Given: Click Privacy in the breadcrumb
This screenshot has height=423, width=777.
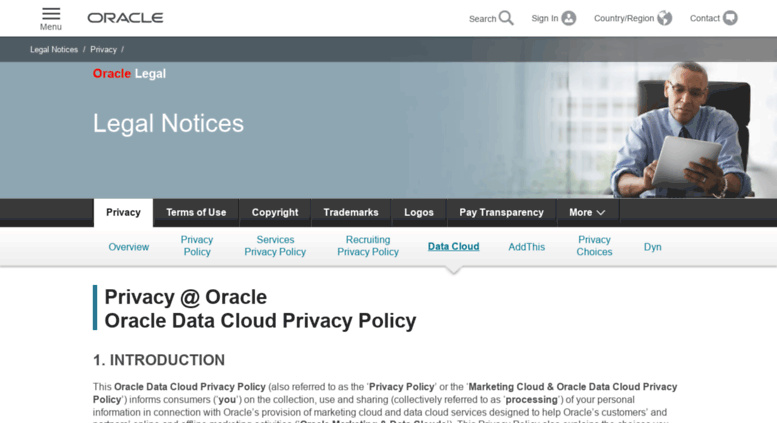Looking at the screenshot, I should click(x=103, y=50).
